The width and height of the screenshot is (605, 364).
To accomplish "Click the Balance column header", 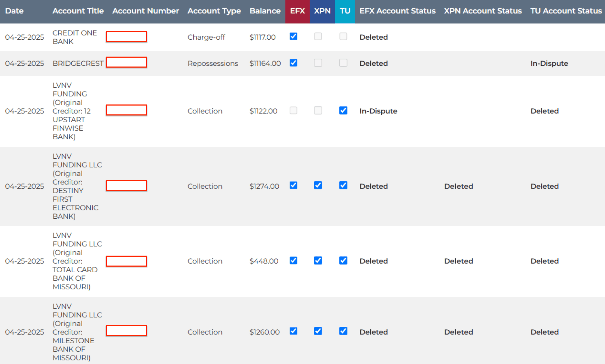I will click(x=265, y=11).
